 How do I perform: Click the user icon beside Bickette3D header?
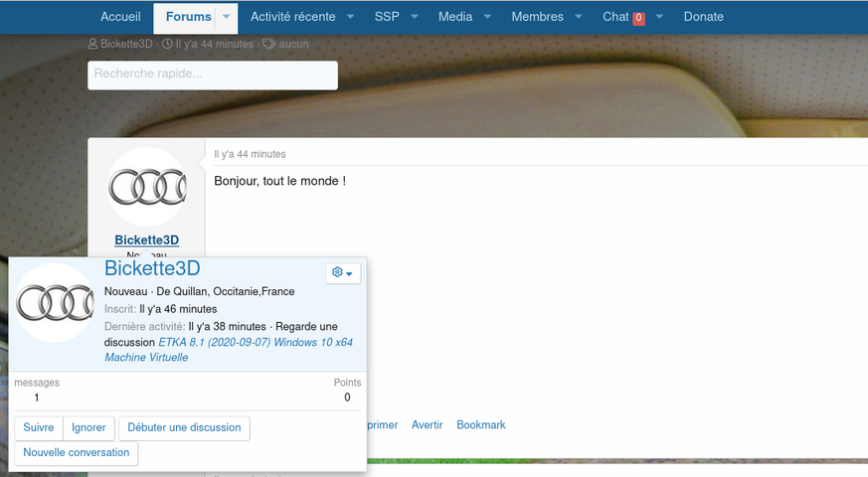click(93, 44)
